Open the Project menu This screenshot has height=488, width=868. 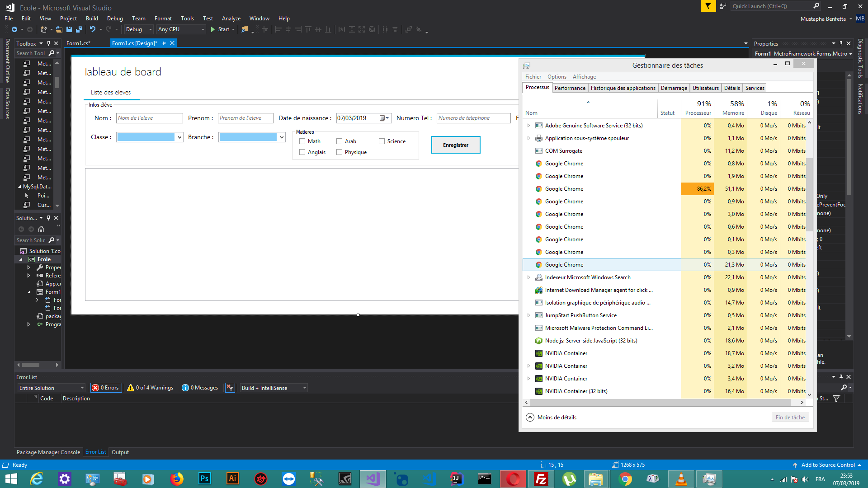[68, 19]
